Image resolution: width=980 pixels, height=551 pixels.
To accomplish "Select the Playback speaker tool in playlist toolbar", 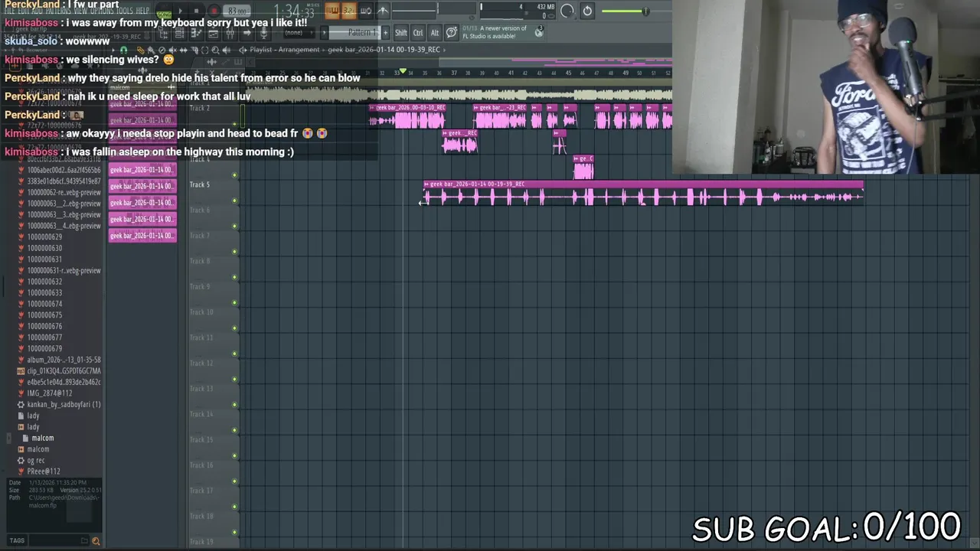I will tap(226, 51).
